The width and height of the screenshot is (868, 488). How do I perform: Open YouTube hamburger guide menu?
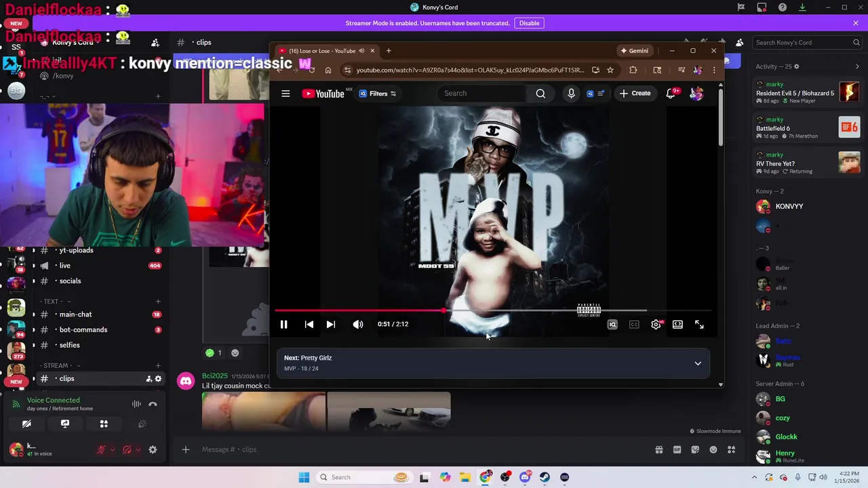click(x=285, y=94)
